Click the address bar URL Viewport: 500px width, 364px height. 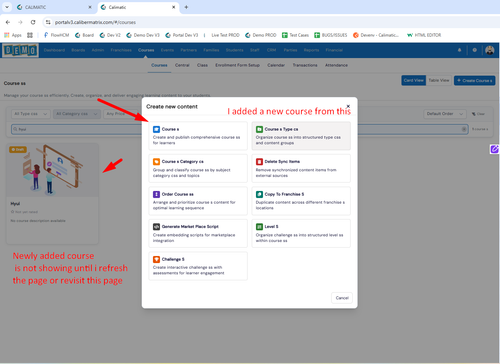95,22
